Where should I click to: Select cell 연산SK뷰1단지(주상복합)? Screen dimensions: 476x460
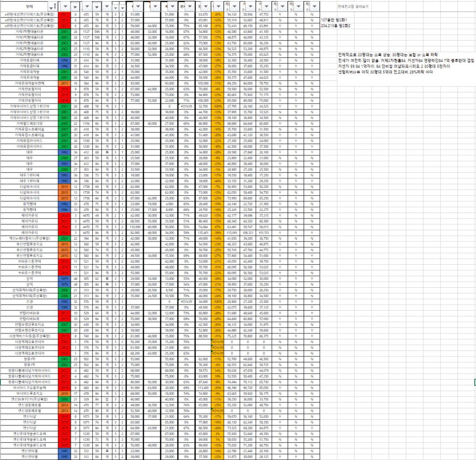[29, 399]
